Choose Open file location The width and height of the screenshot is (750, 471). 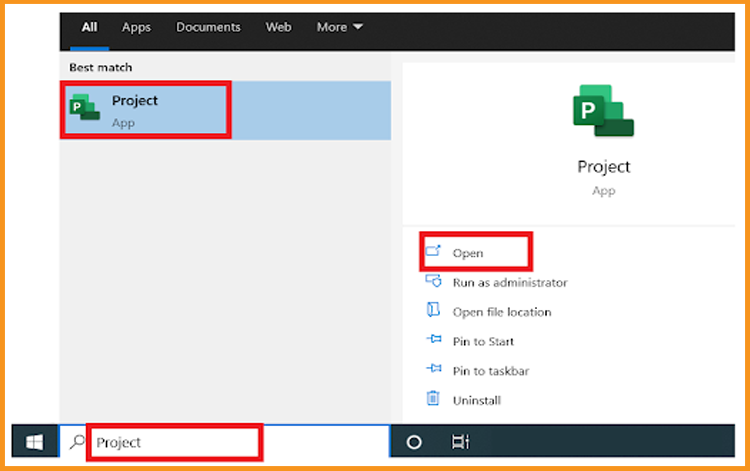502,312
